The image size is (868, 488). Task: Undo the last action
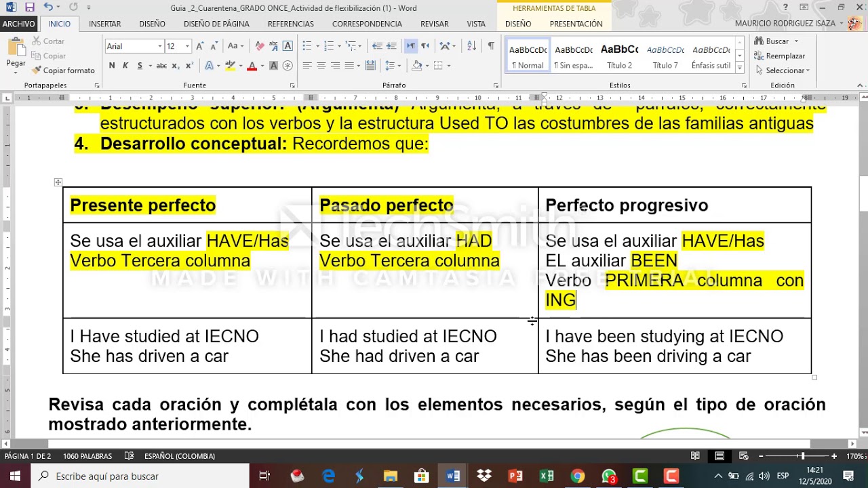[47, 7]
